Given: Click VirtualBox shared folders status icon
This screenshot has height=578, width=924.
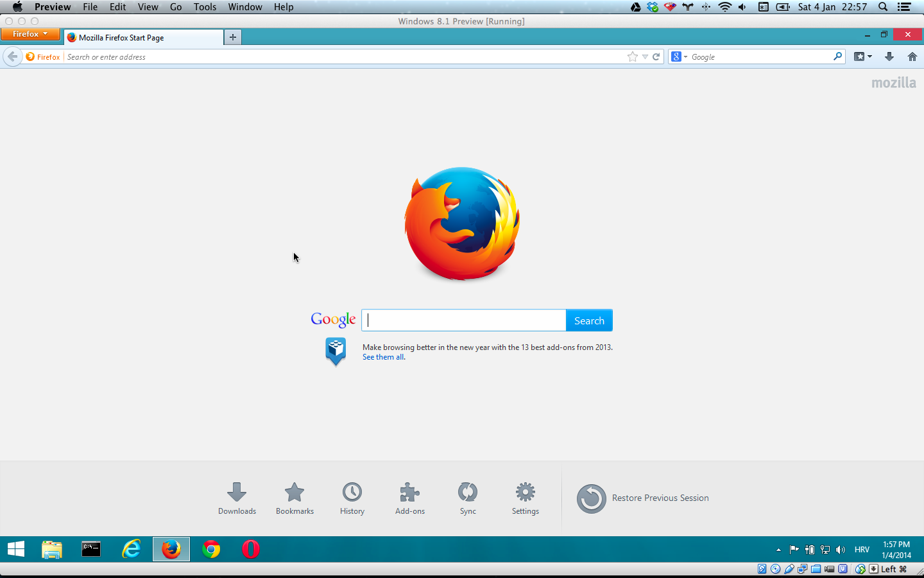Looking at the screenshot, I should (x=816, y=569).
